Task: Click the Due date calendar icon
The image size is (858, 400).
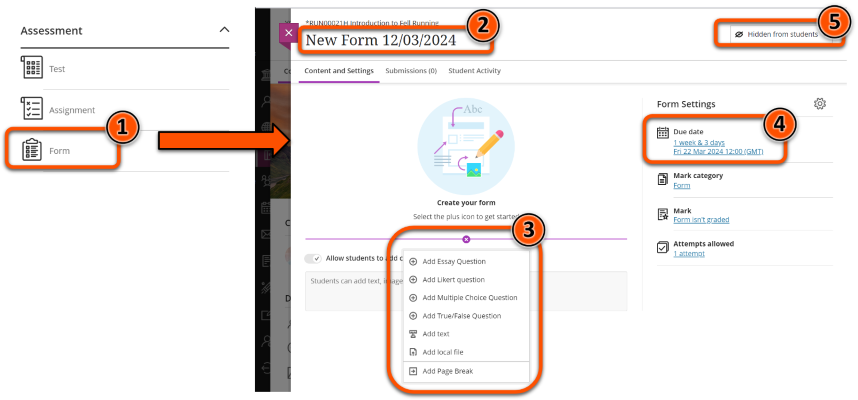Action: coord(662,132)
